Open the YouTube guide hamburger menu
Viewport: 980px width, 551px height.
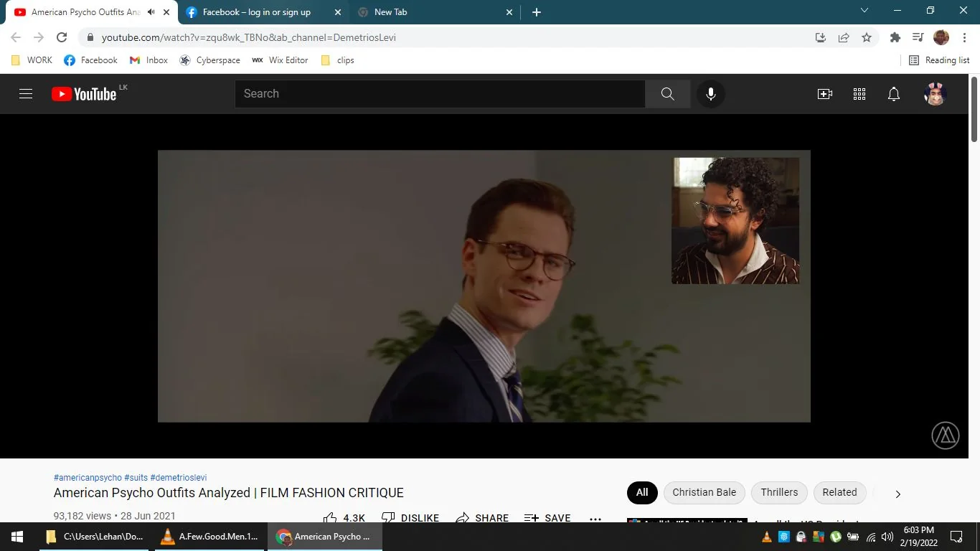26,94
